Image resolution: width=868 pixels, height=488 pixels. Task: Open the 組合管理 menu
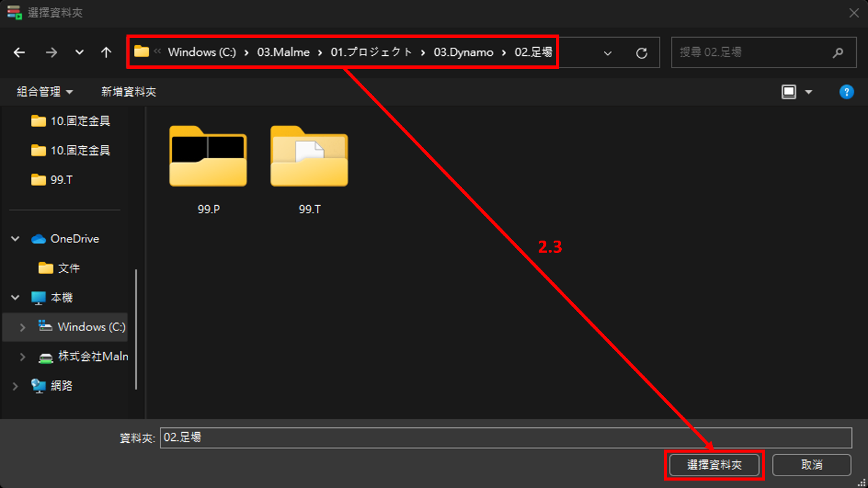coord(45,92)
